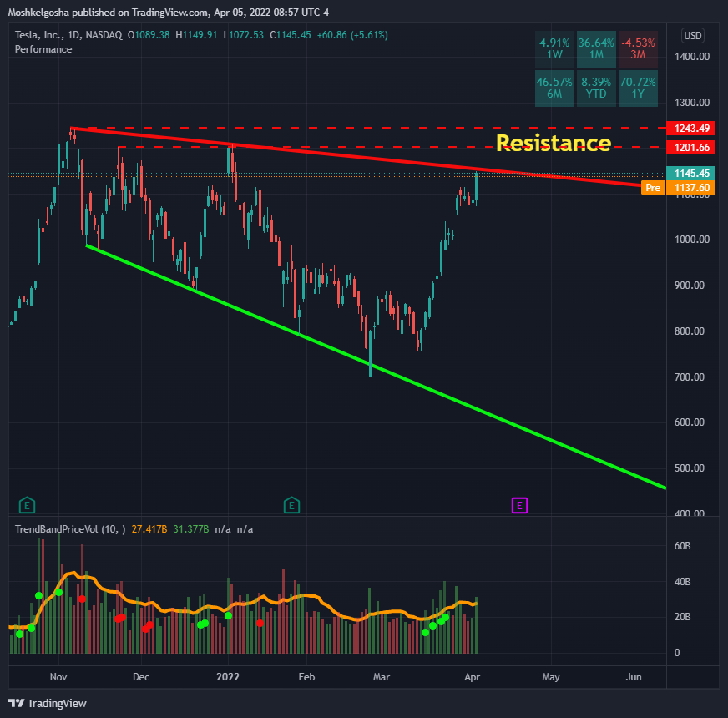
Task: Click the magenta upcoming earnings E marker
Action: click(519, 505)
